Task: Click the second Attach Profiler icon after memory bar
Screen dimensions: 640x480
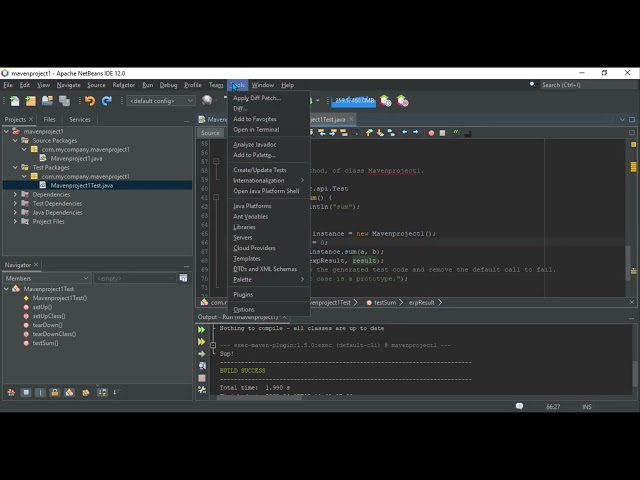Action: 402,101
